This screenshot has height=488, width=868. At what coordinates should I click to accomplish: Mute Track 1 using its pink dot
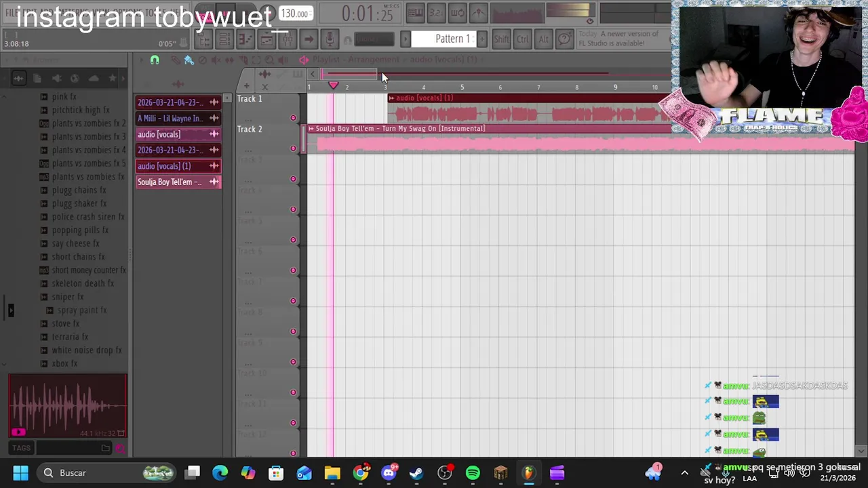(293, 118)
